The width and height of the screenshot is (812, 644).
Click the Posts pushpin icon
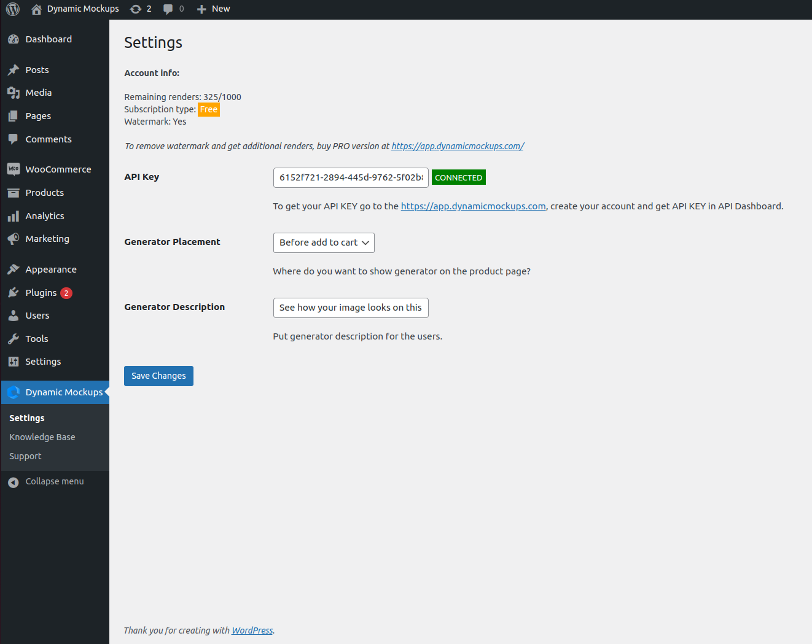14,70
